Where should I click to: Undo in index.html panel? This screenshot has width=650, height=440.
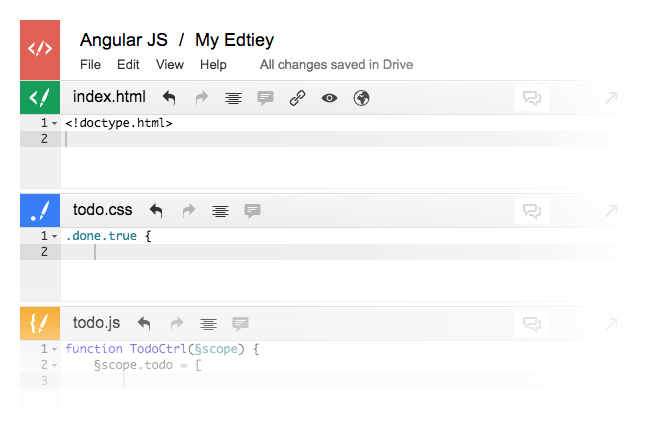[x=169, y=98]
